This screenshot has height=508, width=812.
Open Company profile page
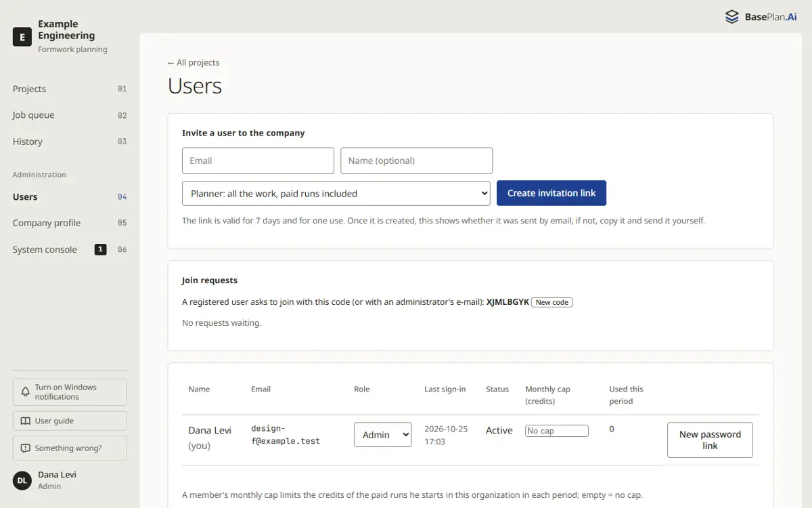click(70, 223)
